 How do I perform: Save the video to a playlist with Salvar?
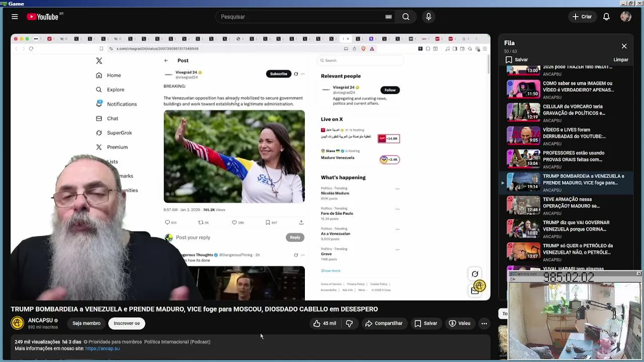(x=426, y=323)
